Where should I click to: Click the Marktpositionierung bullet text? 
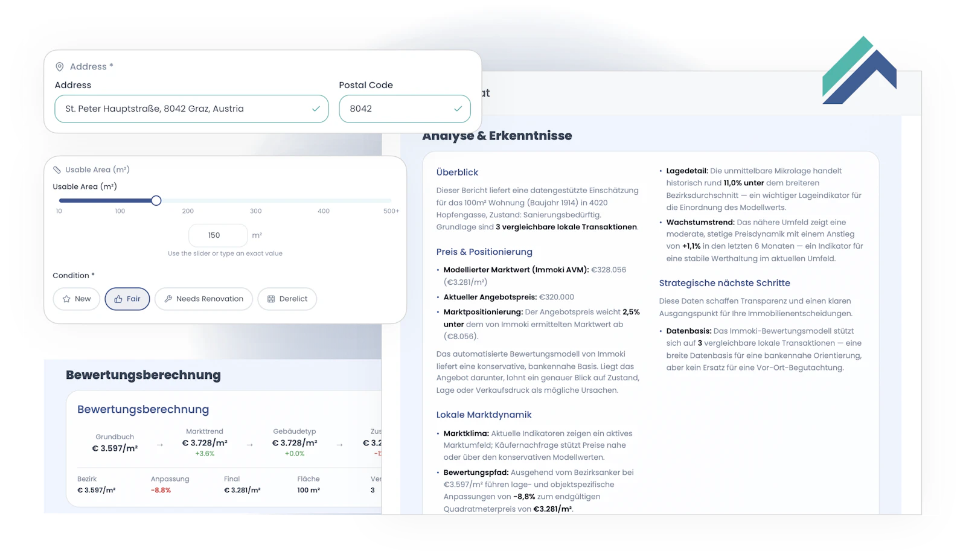pos(542,325)
